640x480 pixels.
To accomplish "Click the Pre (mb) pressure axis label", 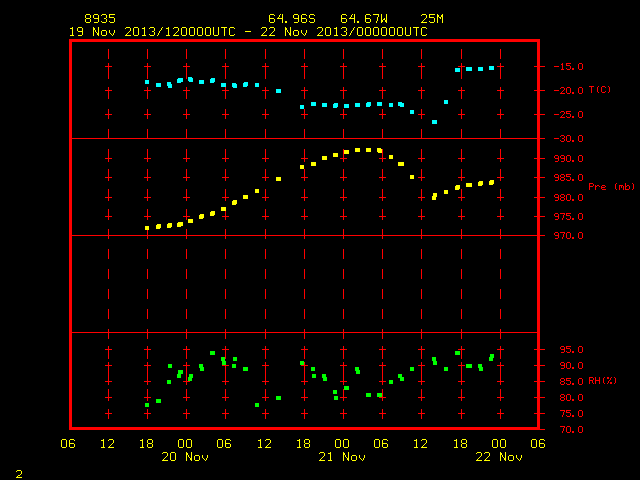I will pos(611,187).
